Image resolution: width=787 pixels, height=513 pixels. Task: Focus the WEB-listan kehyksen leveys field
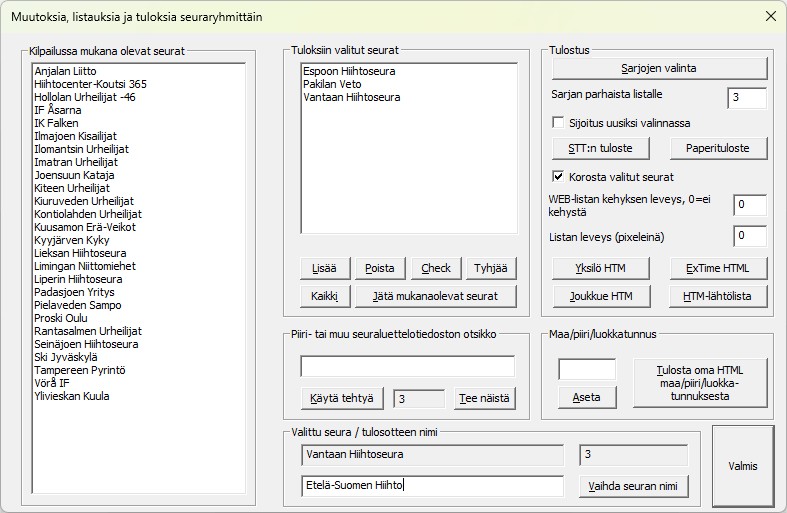(x=749, y=205)
